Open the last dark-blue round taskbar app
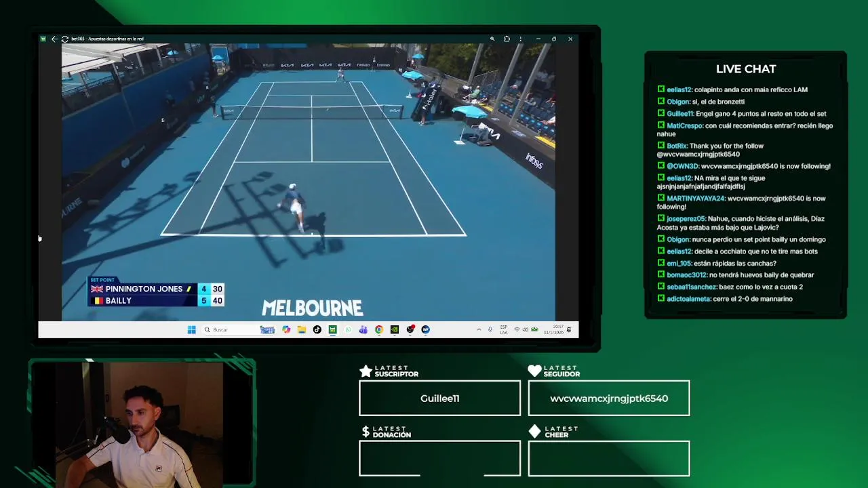Screen dimensions: 868x488 click(425, 329)
